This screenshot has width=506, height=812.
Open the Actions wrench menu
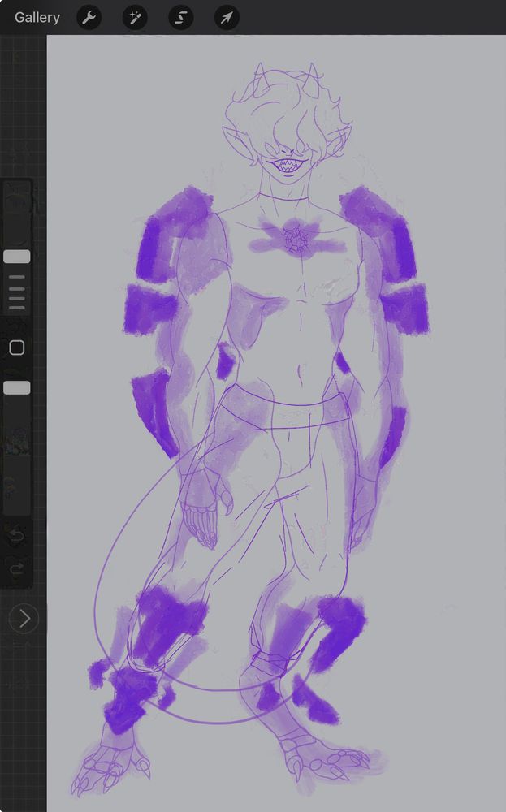[89, 18]
